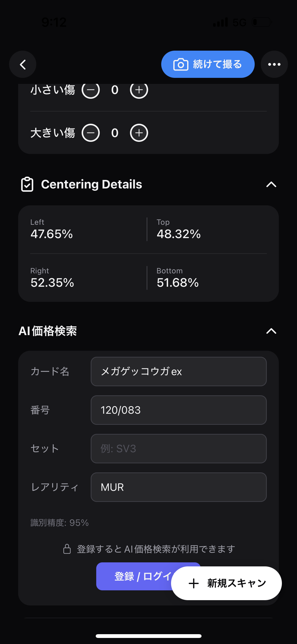Increase 大きい傷 count with plus icon
This screenshot has width=297, height=644.
tap(139, 133)
